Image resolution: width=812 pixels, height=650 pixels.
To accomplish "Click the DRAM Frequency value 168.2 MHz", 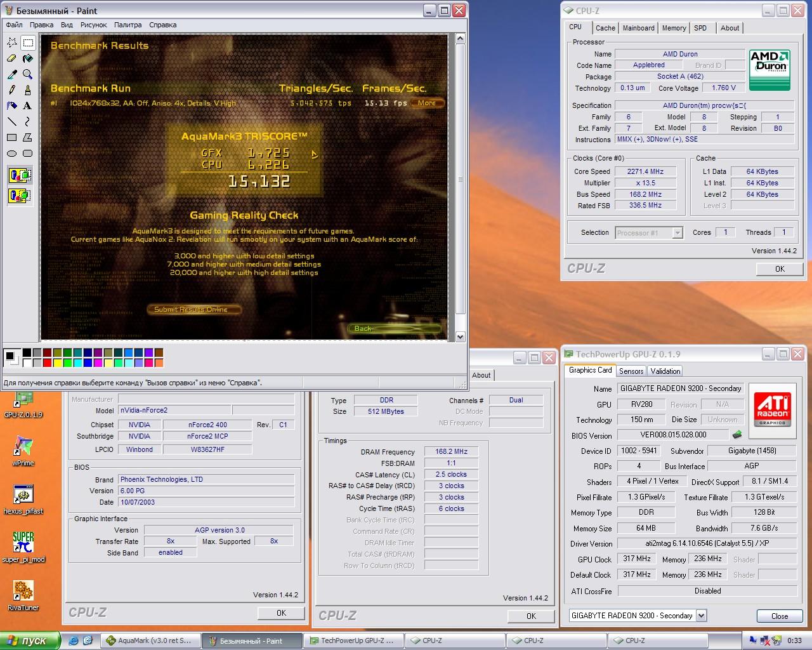I will click(451, 451).
